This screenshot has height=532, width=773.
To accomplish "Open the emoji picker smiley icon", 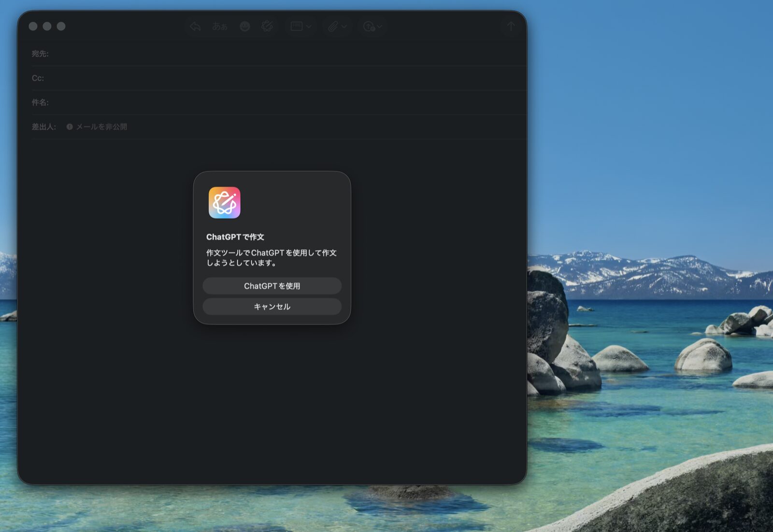I will pos(245,26).
